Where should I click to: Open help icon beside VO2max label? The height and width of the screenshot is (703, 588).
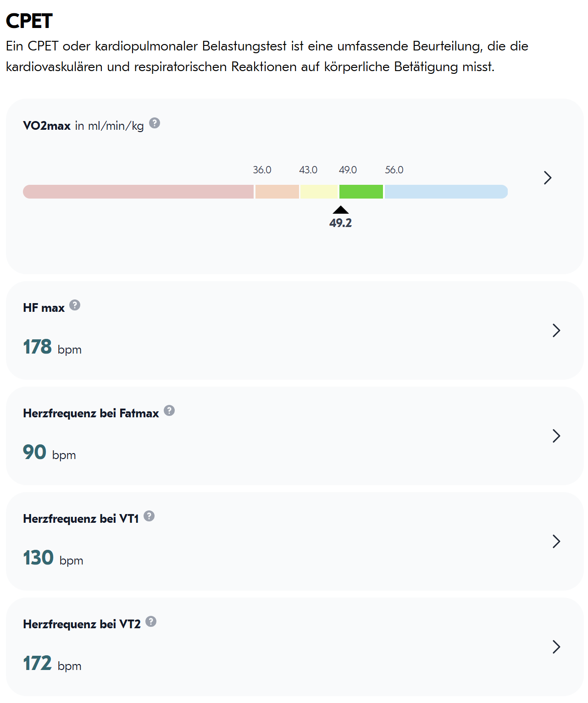pos(155,123)
